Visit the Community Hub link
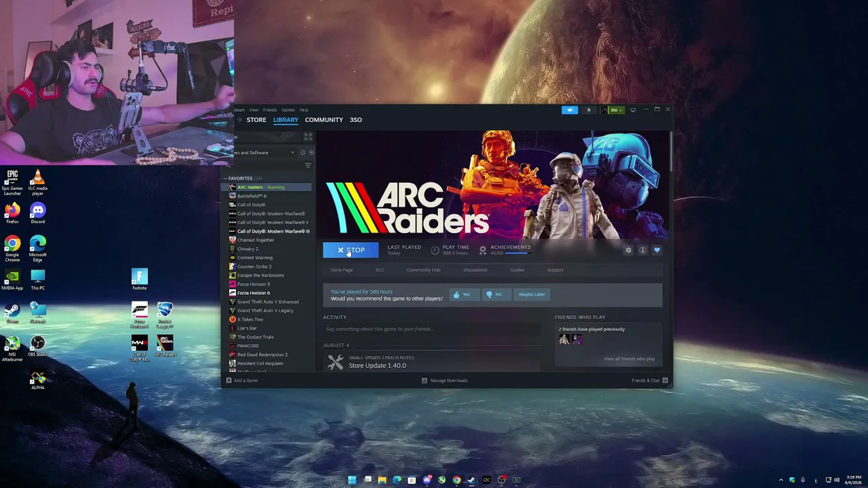Screen dimensions: 868x488 pyautogui.click(x=424, y=270)
